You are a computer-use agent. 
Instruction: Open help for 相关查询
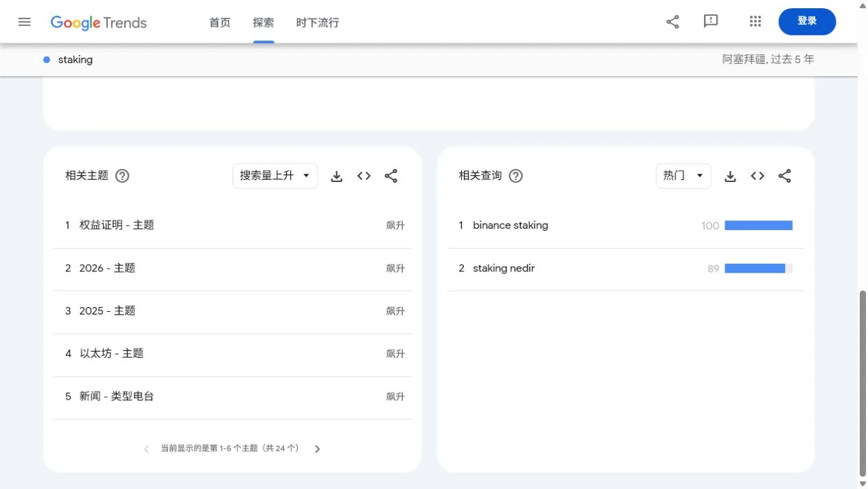point(516,176)
